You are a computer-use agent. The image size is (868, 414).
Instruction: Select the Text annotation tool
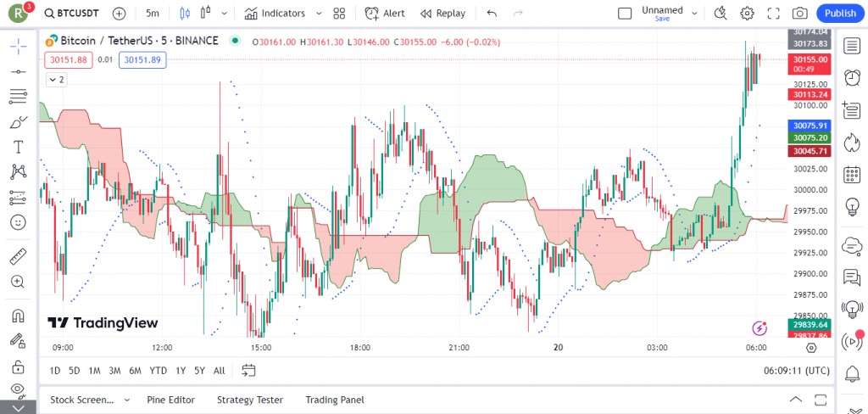[19, 147]
